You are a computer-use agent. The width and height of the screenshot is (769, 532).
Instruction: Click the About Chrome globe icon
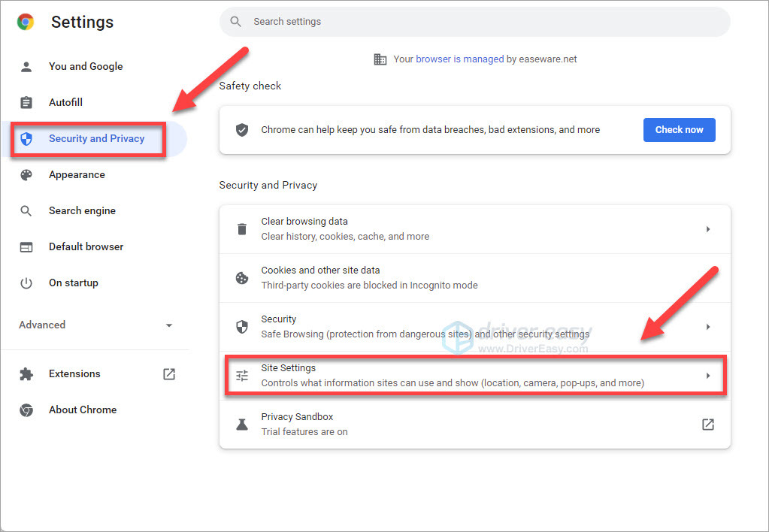(26, 410)
